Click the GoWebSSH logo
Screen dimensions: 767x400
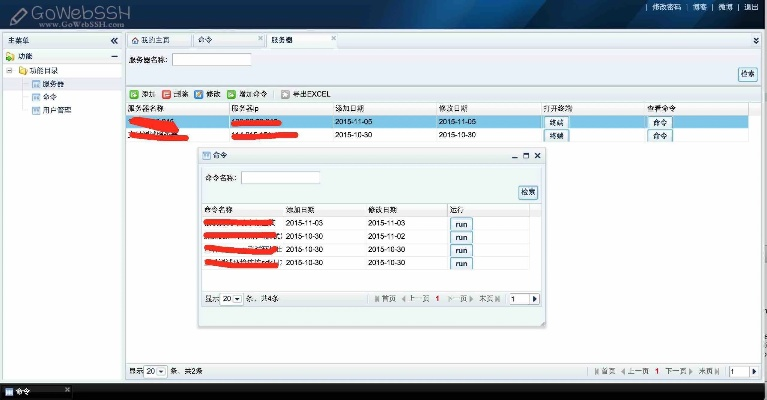68,16
